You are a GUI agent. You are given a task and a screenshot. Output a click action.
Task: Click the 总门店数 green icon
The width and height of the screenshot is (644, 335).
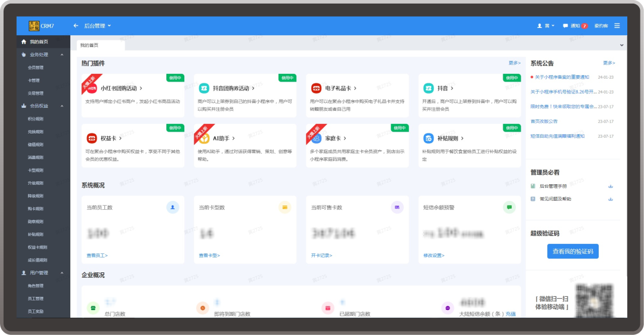point(93,308)
